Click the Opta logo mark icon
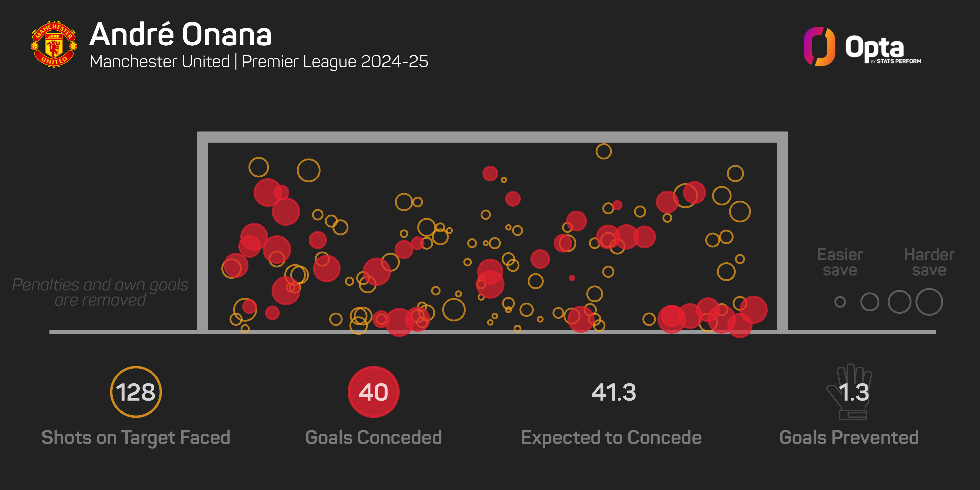980x490 pixels. pyautogui.click(x=819, y=46)
